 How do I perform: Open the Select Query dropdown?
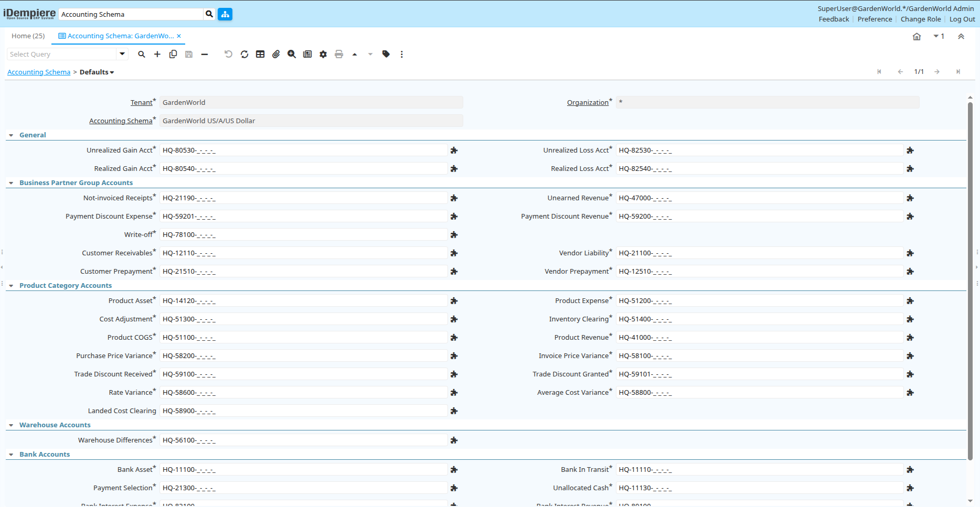(122, 54)
